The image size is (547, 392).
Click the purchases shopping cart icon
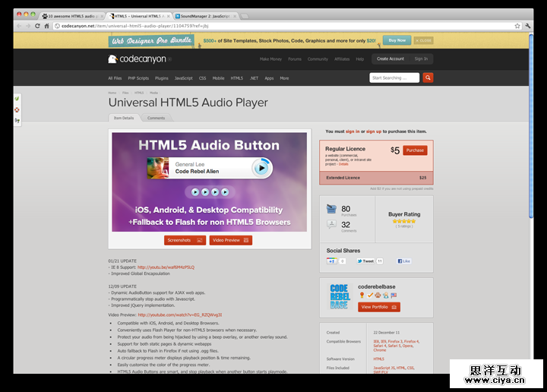click(x=331, y=209)
